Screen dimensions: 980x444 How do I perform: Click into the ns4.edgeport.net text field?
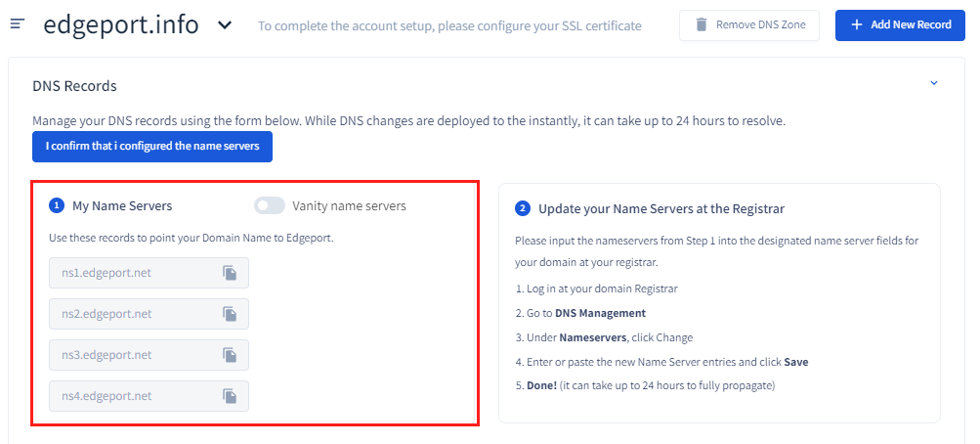click(132, 396)
